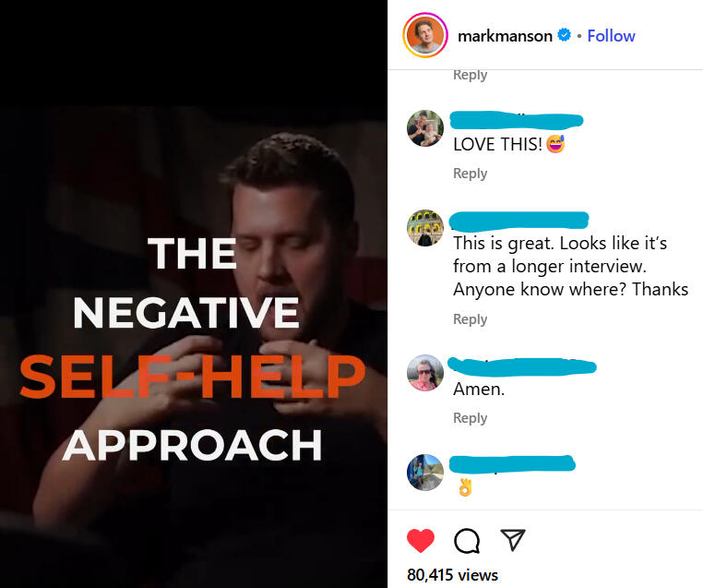Click the blue verified badge

[x=564, y=35]
